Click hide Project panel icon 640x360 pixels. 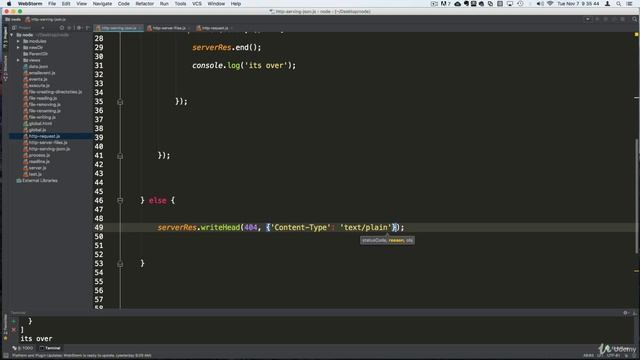pyautogui.click(x=87, y=28)
